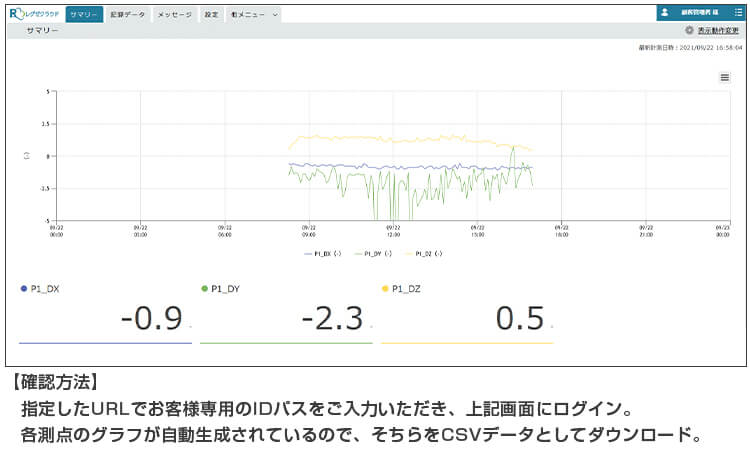Viewport: 750px width, 450px height.
Task: Expand the 他メニュー dropdown
Action: click(254, 14)
